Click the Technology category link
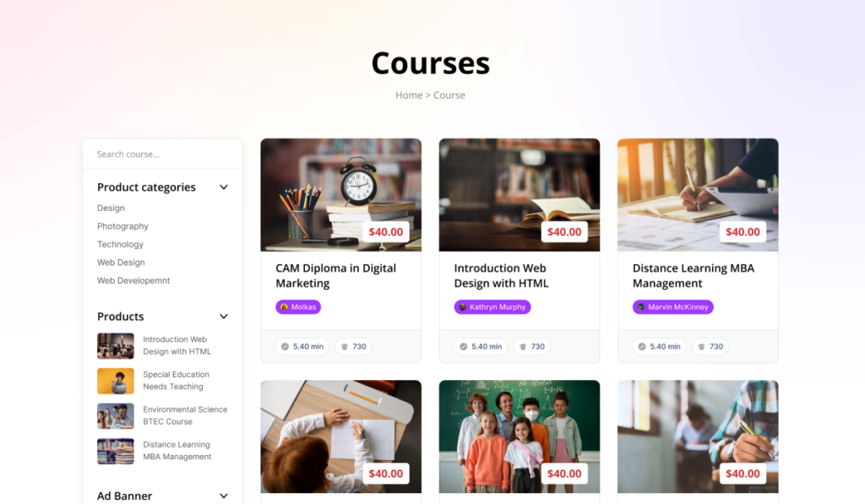This screenshot has height=504, width=865. point(120,244)
